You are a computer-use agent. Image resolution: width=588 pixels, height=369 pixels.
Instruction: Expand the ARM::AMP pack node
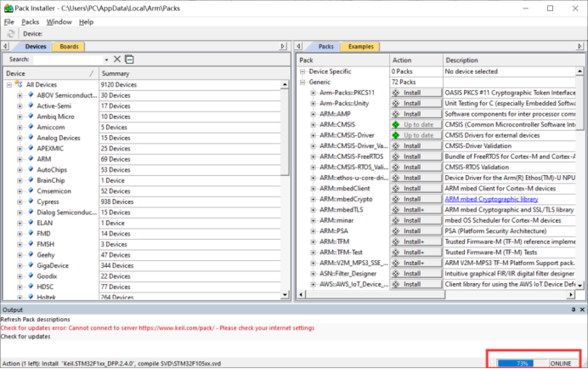[x=314, y=114]
